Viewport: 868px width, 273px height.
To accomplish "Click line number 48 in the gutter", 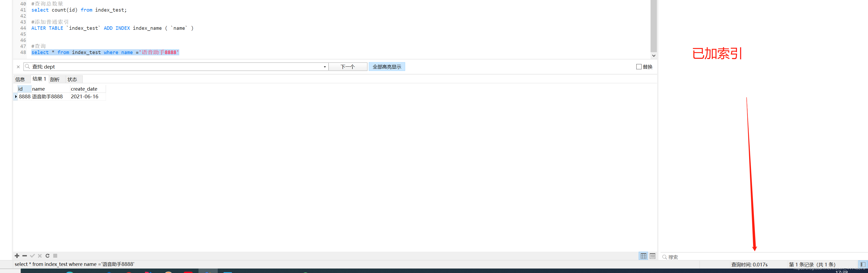I will pyautogui.click(x=23, y=53).
